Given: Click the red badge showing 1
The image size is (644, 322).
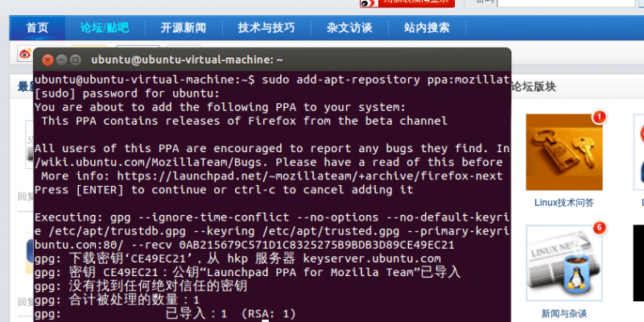Looking at the screenshot, I should (599, 118).
